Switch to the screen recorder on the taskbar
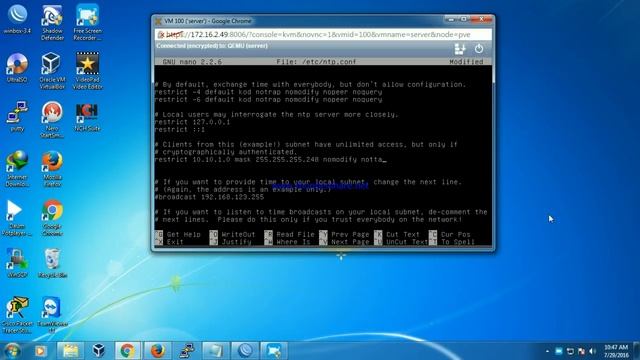Viewport: 640px width, 360px height. pos(274,351)
